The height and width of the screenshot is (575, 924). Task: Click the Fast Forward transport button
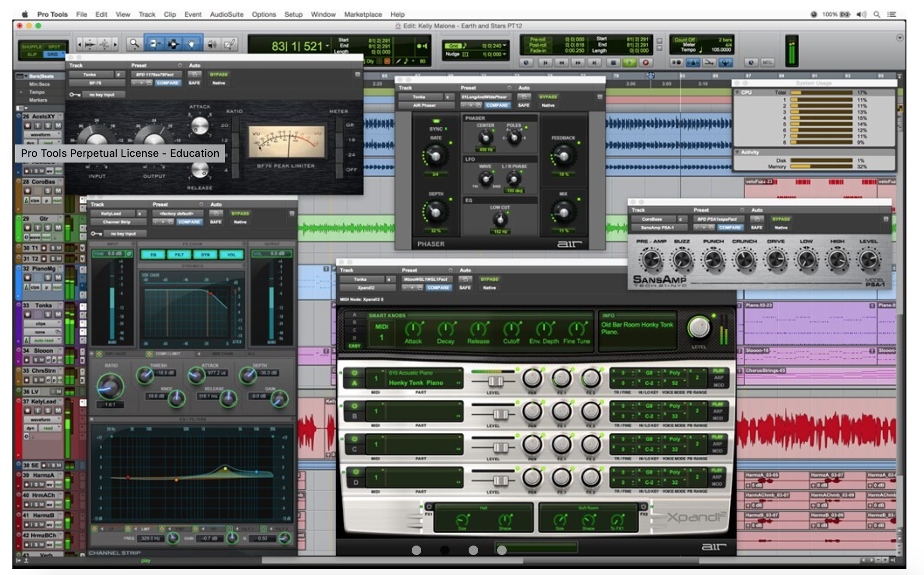pyautogui.click(x=578, y=62)
